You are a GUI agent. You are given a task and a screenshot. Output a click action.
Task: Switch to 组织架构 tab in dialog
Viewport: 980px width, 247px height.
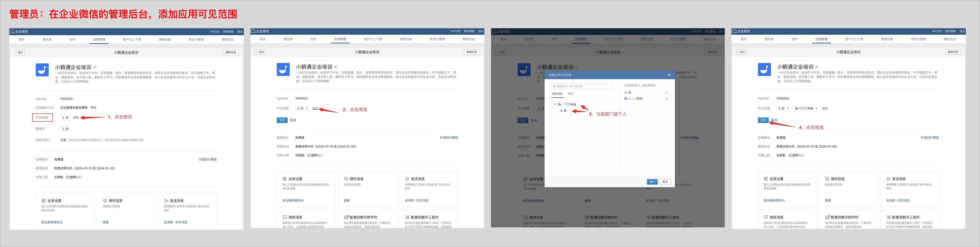tap(557, 94)
